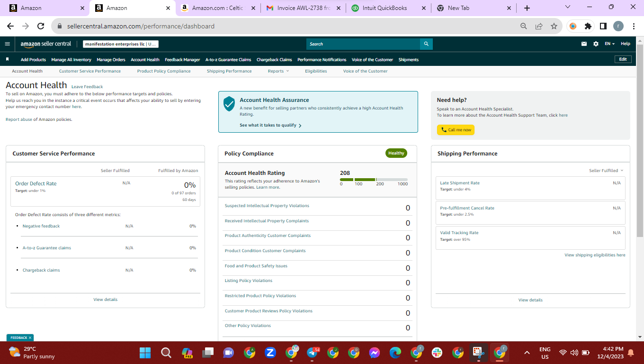Open the Chrome tab search chevron
Image resolution: width=644 pixels, height=364 pixels.
click(568, 7)
